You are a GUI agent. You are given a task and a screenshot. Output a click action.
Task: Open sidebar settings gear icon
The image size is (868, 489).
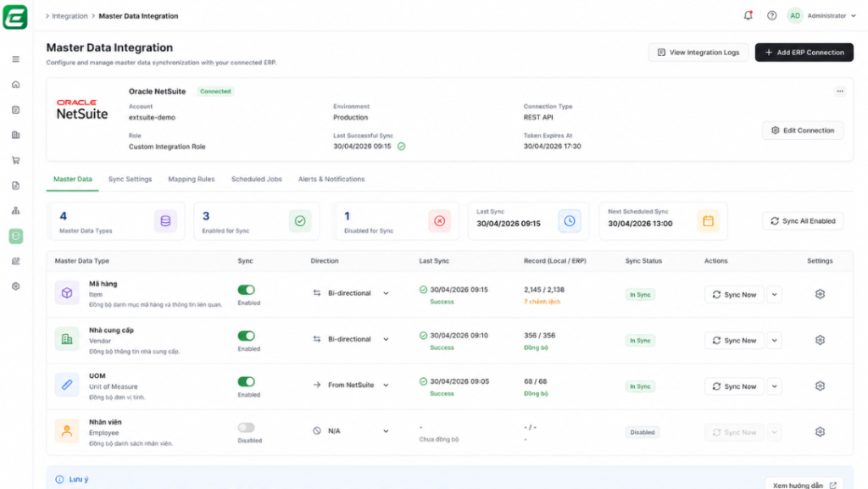click(x=15, y=286)
